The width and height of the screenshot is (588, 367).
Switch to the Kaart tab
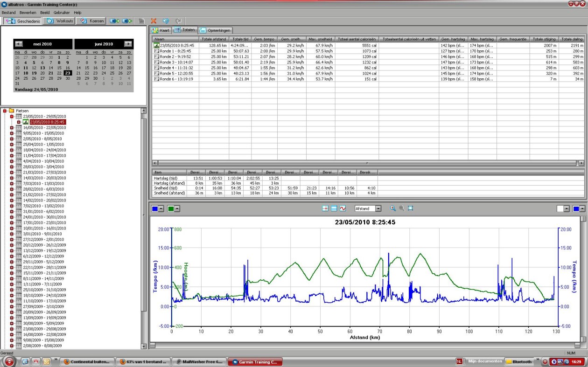click(161, 30)
